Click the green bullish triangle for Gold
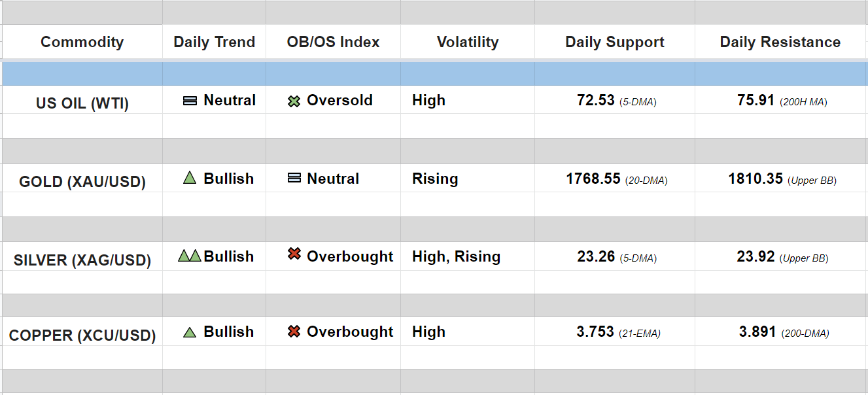This screenshot has width=868, height=395. tap(190, 178)
